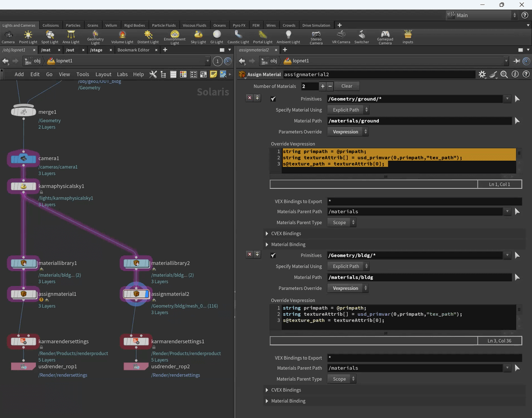Select the Distant Light shelf icon

click(x=148, y=37)
